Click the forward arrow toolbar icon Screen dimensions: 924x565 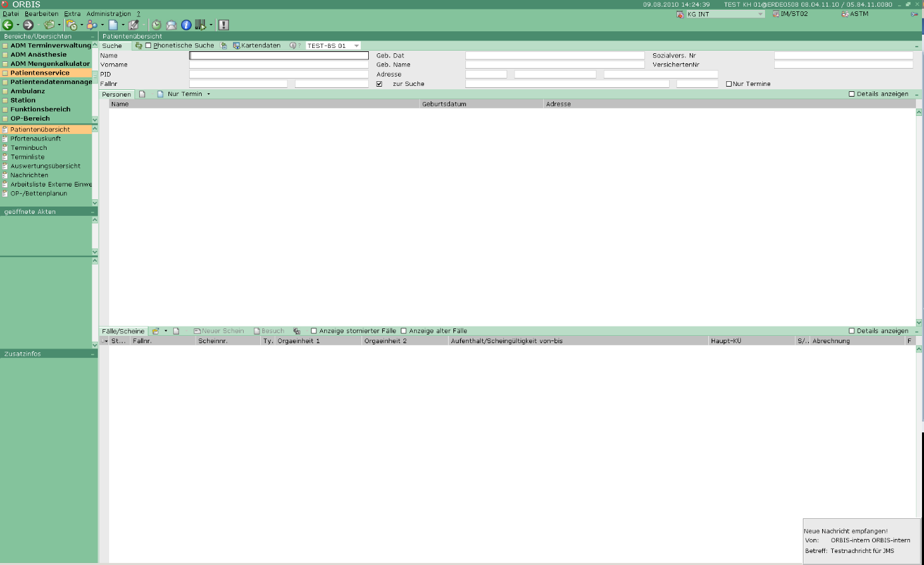pyautogui.click(x=28, y=25)
